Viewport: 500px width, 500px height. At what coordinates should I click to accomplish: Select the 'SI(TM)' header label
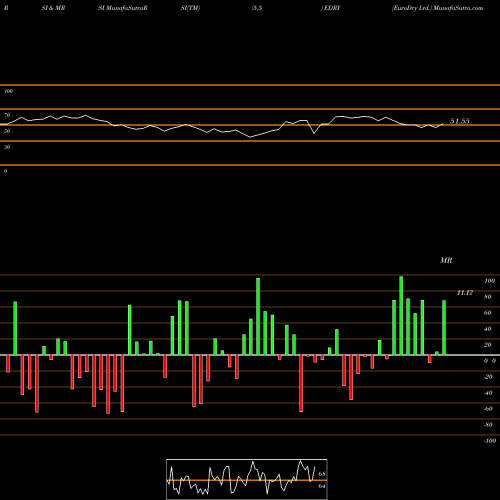(x=190, y=8)
